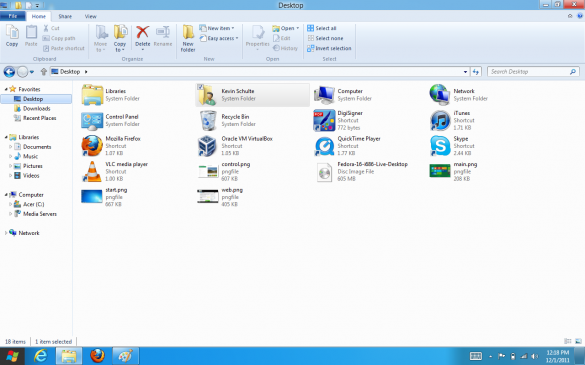The height and width of the screenshot is (365, 585).
Task: Open the Move to dropdown
Action: click(x=100, y=38)
